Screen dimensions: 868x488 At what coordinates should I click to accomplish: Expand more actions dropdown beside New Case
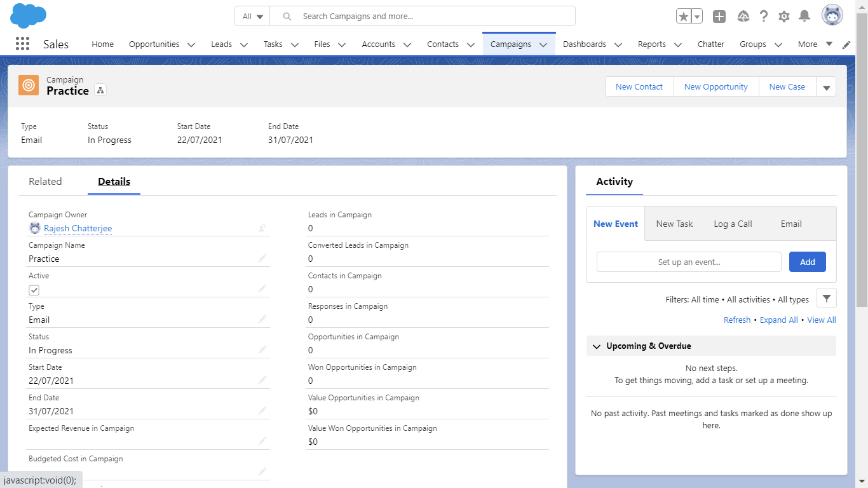click(x=826, y=87)
